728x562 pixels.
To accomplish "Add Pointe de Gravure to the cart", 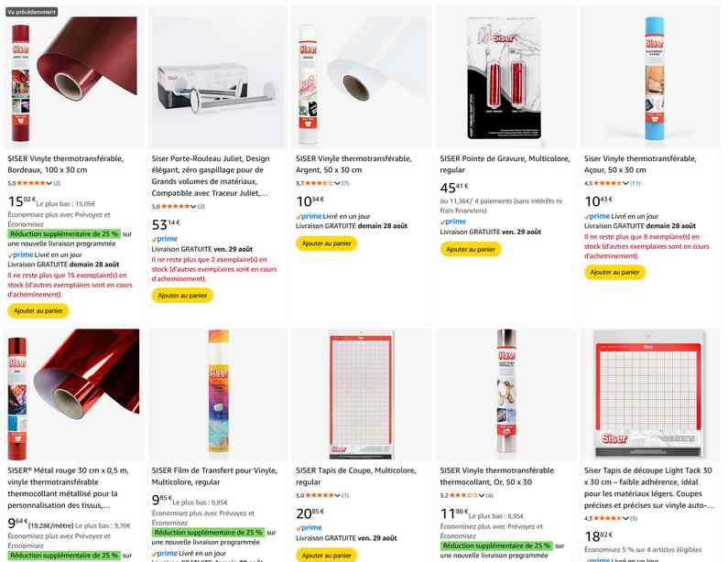I will (x=471, y=249).
